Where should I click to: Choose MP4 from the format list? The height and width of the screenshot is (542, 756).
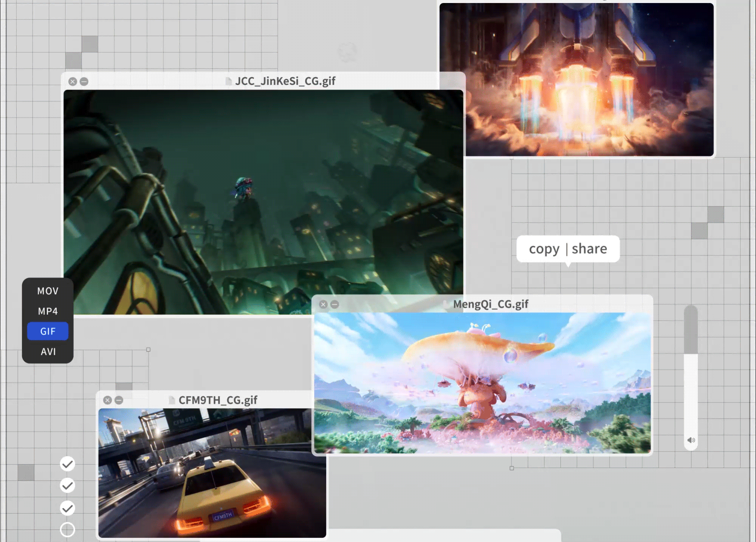click(48, 311)
